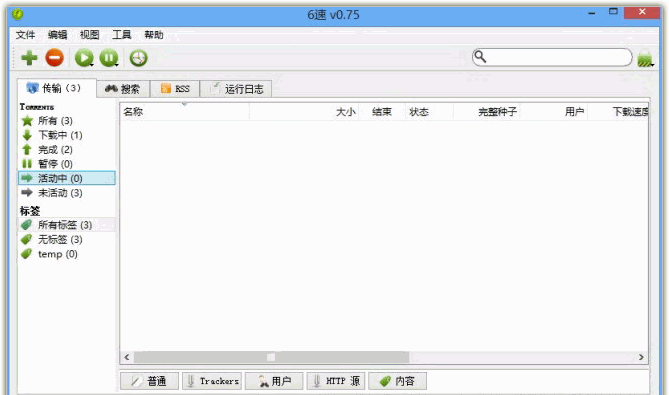Click horizontal scrollbar right arrow
This screenshot has height=395, width=669.
point(641,357)
